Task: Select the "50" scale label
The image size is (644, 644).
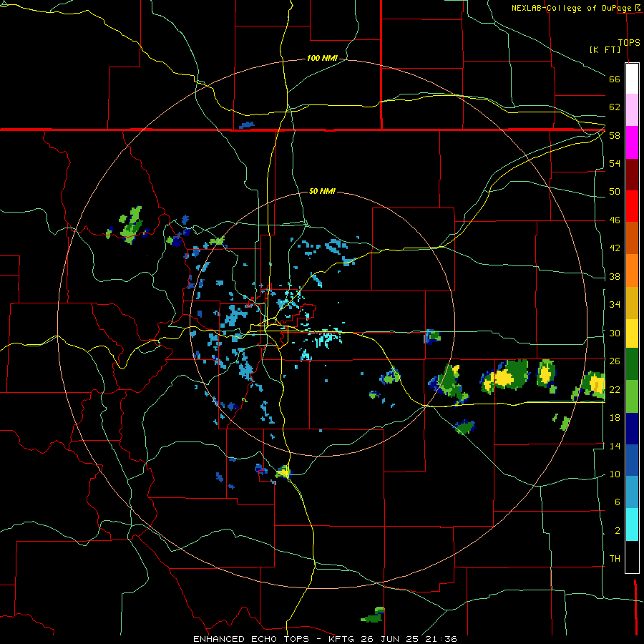Action: [615, 192]
